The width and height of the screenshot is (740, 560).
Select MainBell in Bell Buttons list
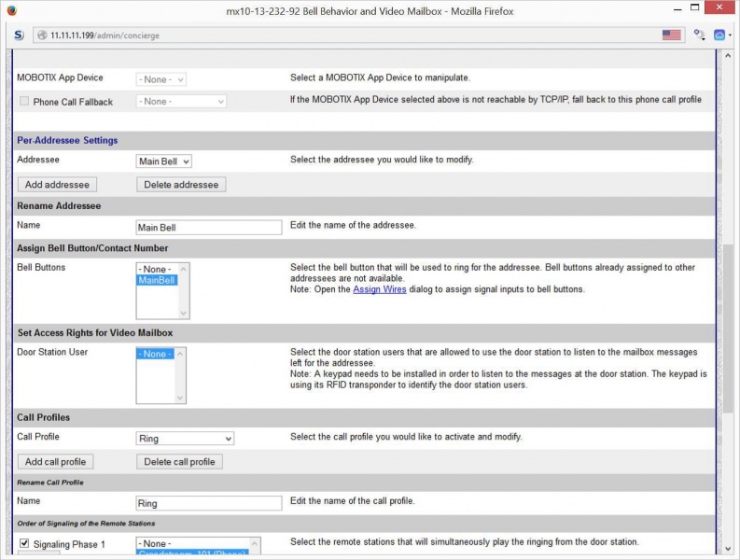tap(157, 281)
